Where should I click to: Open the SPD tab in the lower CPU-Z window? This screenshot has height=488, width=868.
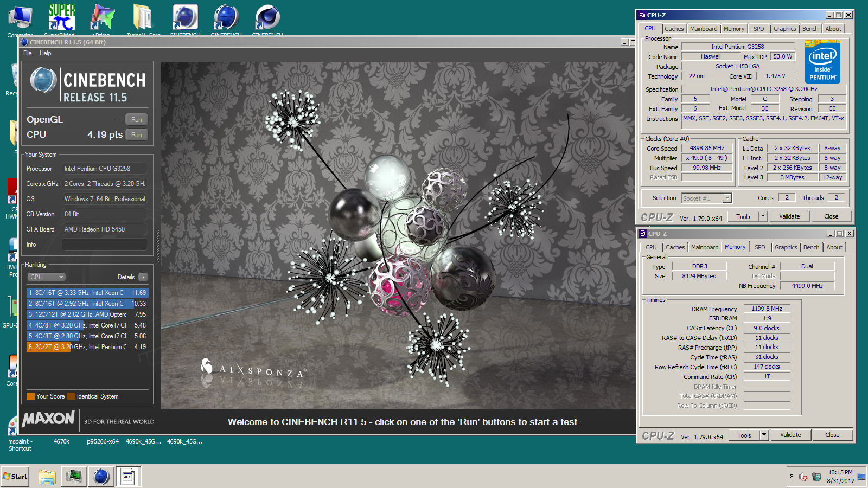(760, 247)
